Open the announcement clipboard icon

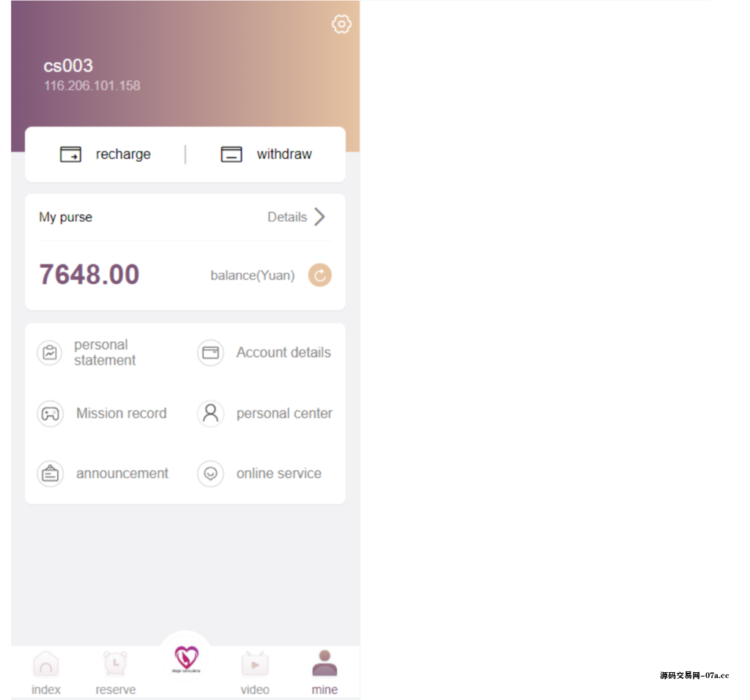[51, 473]
